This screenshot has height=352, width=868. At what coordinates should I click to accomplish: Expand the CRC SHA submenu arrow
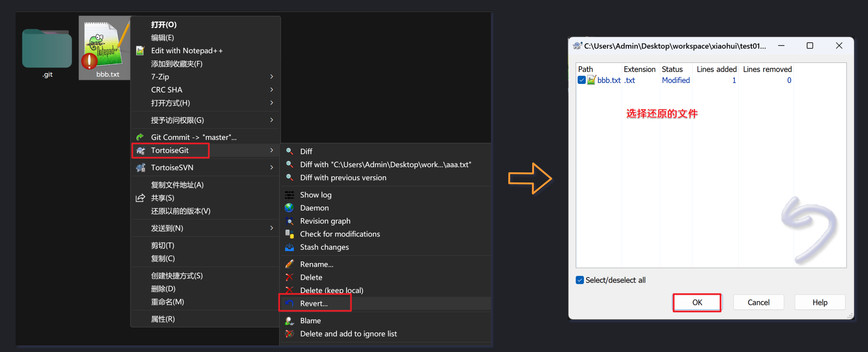(271, 90)
